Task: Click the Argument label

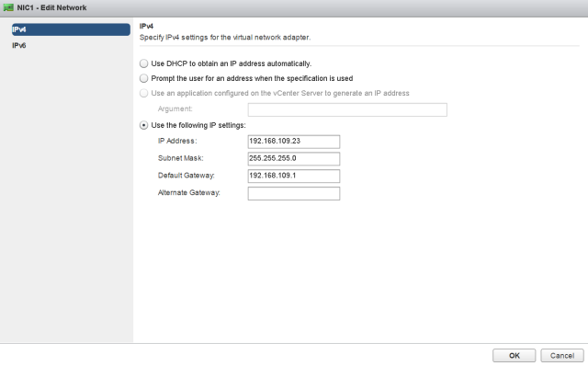Action: click(x=175, y=109)
